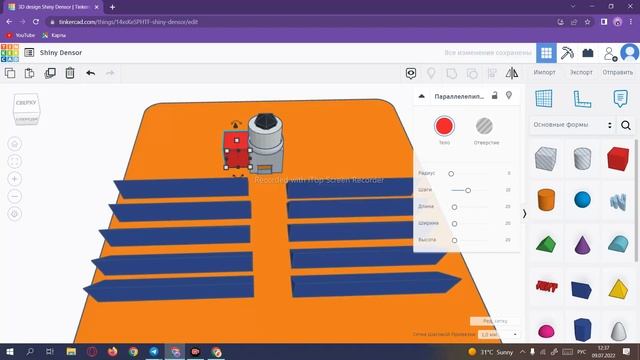Viewport: 640px width, 360px height.
Task: Click the Edit Grid button
Action: tap(495, 321)
